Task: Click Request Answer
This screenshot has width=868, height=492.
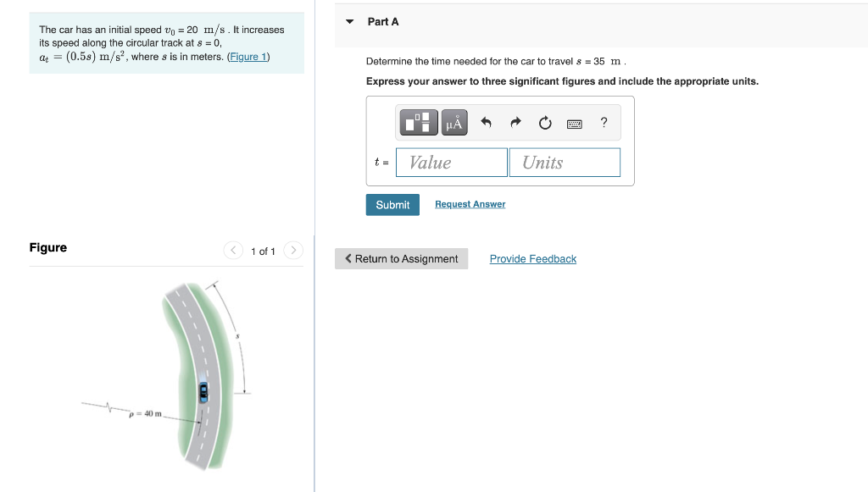Action: (x=470, y=204)
